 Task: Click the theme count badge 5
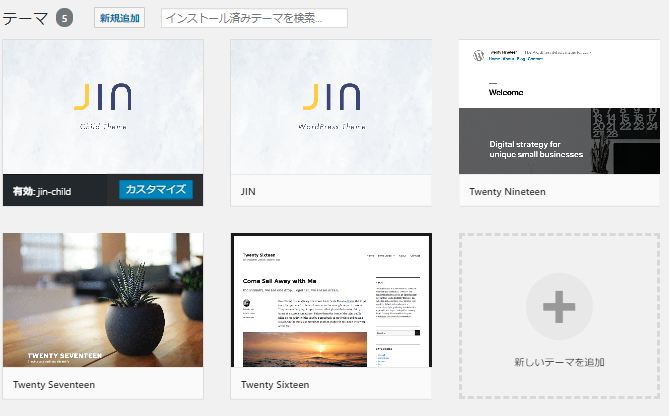(64, 18)
